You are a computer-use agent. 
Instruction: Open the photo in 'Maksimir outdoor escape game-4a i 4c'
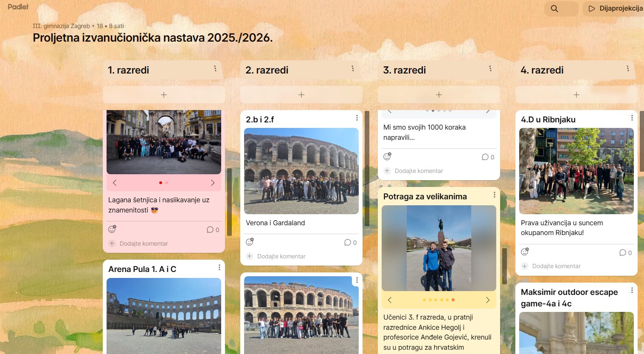click(576, 336)
